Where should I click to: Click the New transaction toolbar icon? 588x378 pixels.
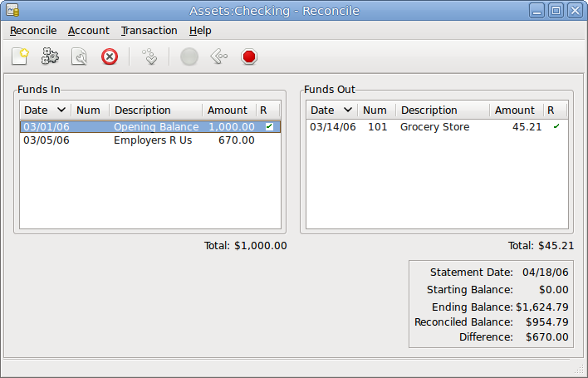point(20,56)
